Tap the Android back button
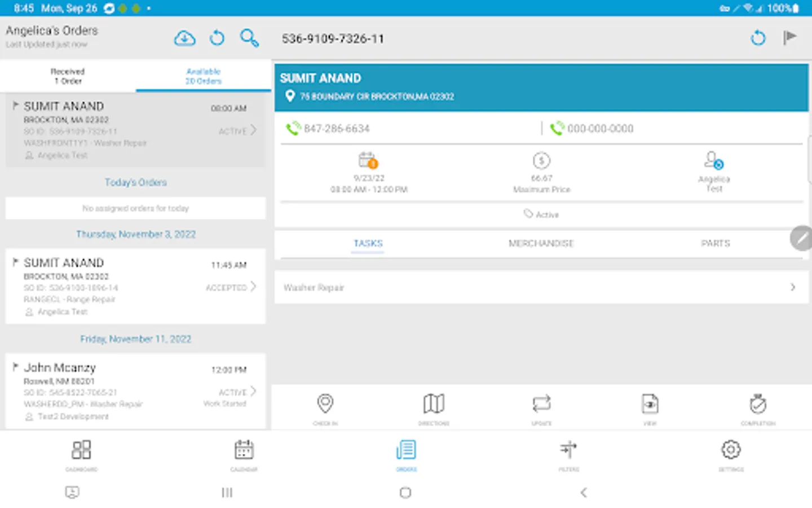The width and height of the screenshot is (812, 508). pos(584,493)
